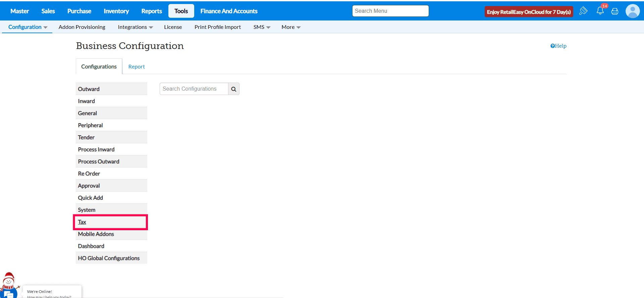This screenshot has width=644, height=298.
Task: Open the Reports menu
Action: pos(152,11)
